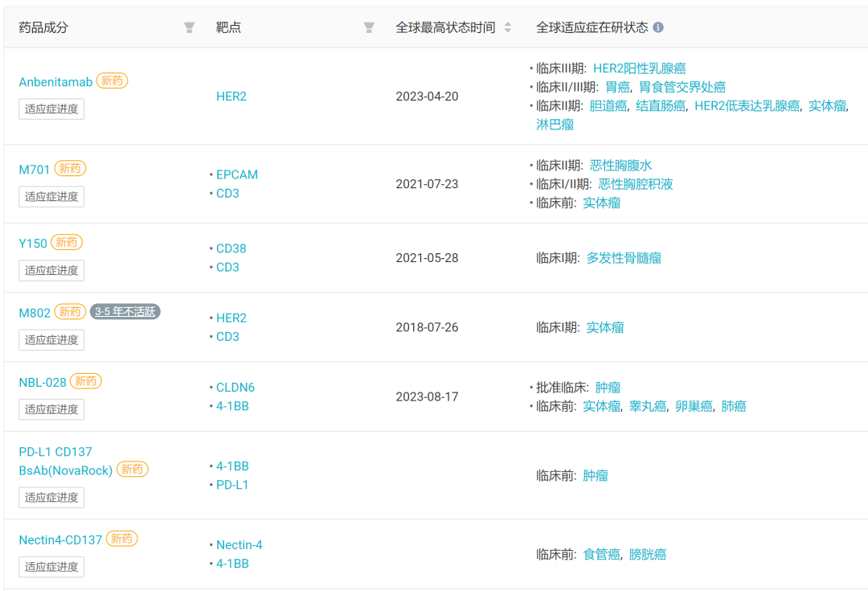The height and width of the screenshot is (591, 868).
Task: Click the HER2阳性乳腺癌 indication link
Action: coord(639,68)
